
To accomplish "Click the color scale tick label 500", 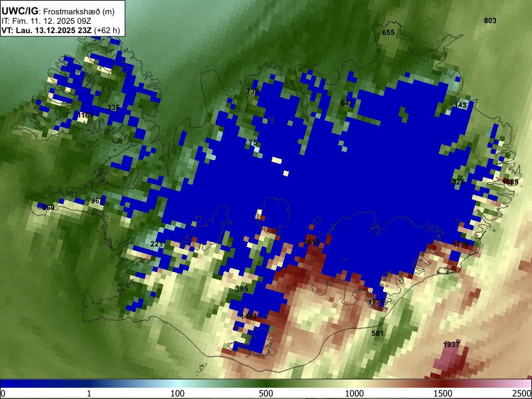I will pyautogui.click(x=266, y=393).
